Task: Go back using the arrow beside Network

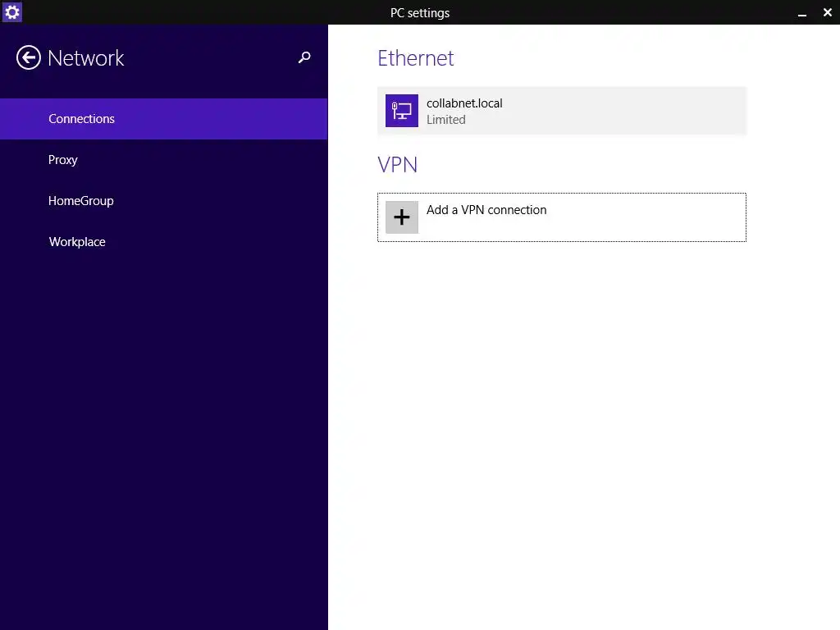Action: (x=29, y=57)
